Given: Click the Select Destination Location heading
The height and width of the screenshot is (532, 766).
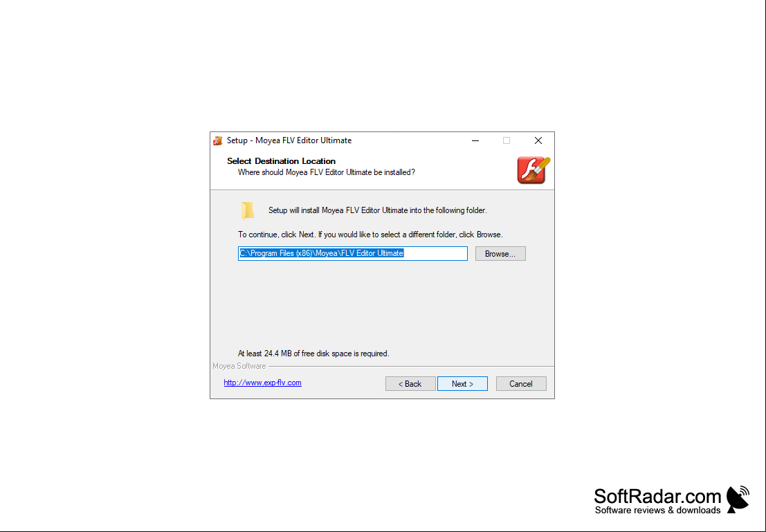Looking at the screenshot, I should click(281, 160).
